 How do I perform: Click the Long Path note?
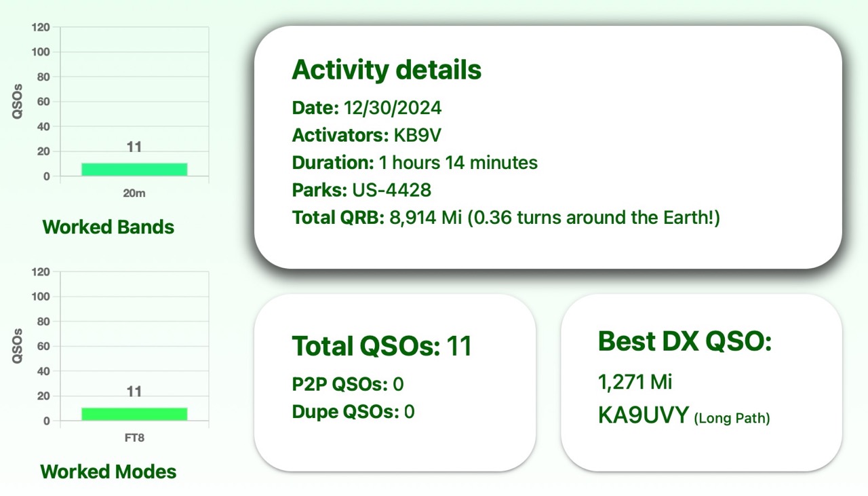tap(732, 418)
